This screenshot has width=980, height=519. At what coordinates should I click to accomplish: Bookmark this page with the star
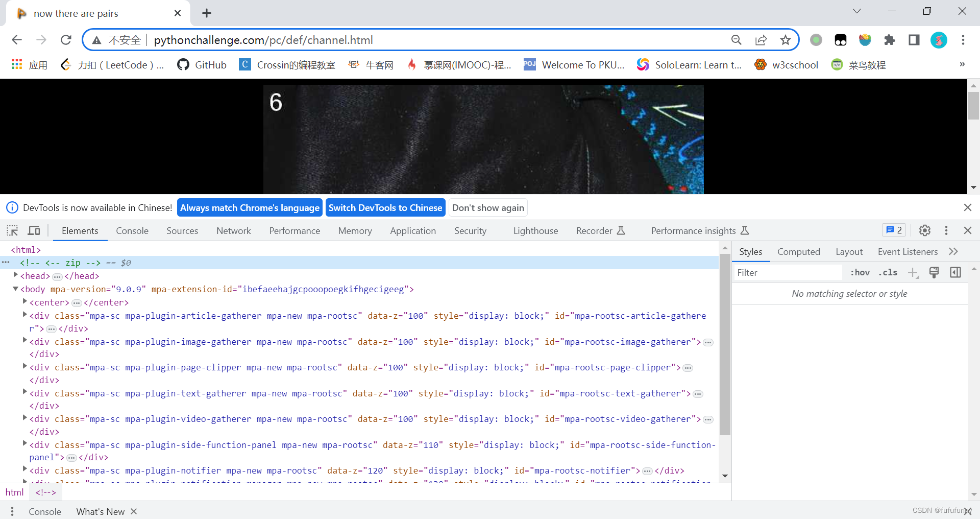(786, 40)
